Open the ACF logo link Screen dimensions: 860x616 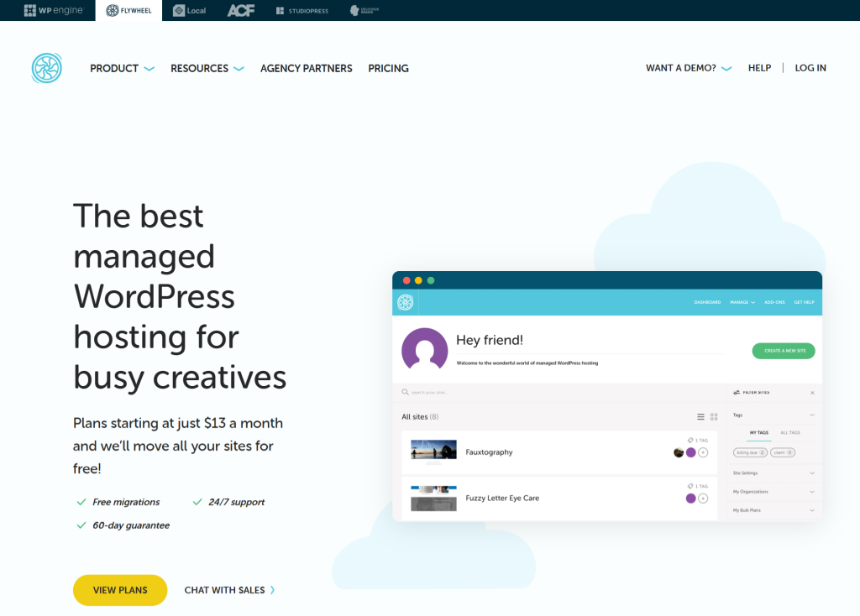click(240, 10)
